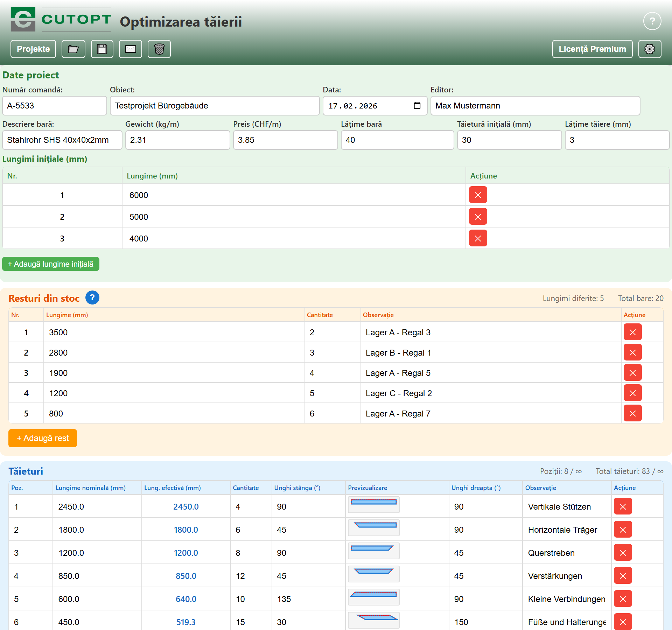The height and width of the screenshot is (630, 672).
Task: Preview thumbnail of Verstärkungen cut
Action: (374, 574)
